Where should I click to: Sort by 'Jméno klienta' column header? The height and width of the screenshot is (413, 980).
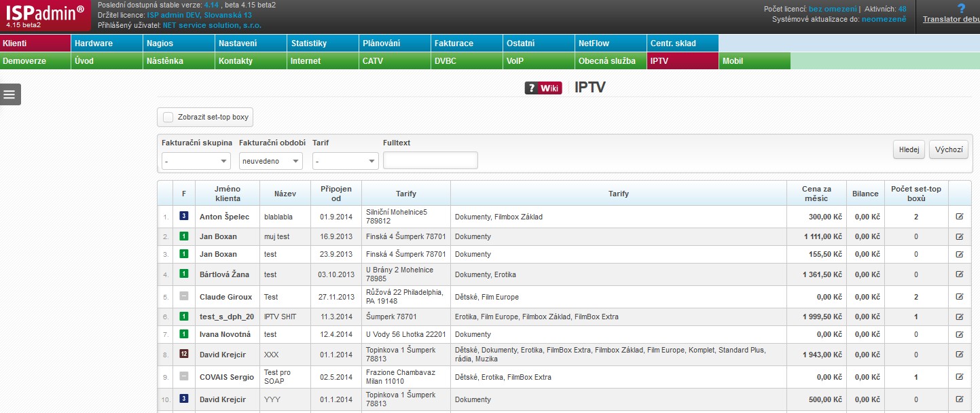(x=228, y=194)
